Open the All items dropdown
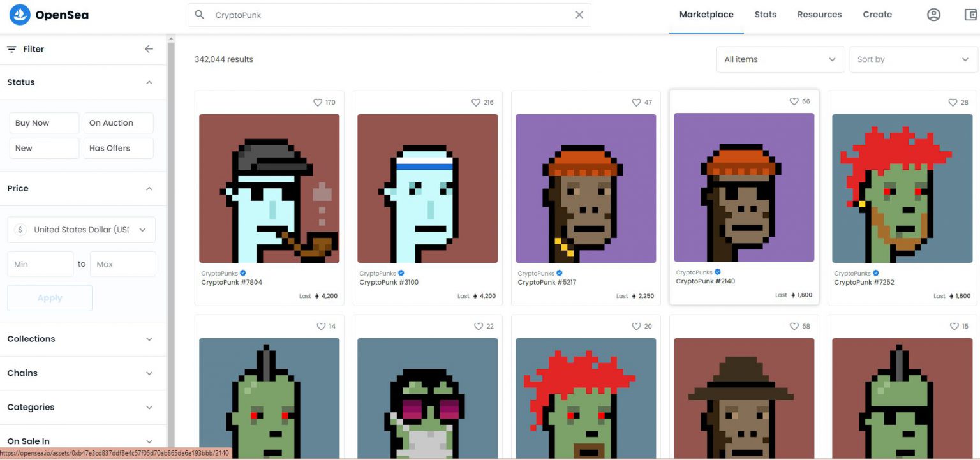Viewport: 980px width, 460px height. pos(780,59)
